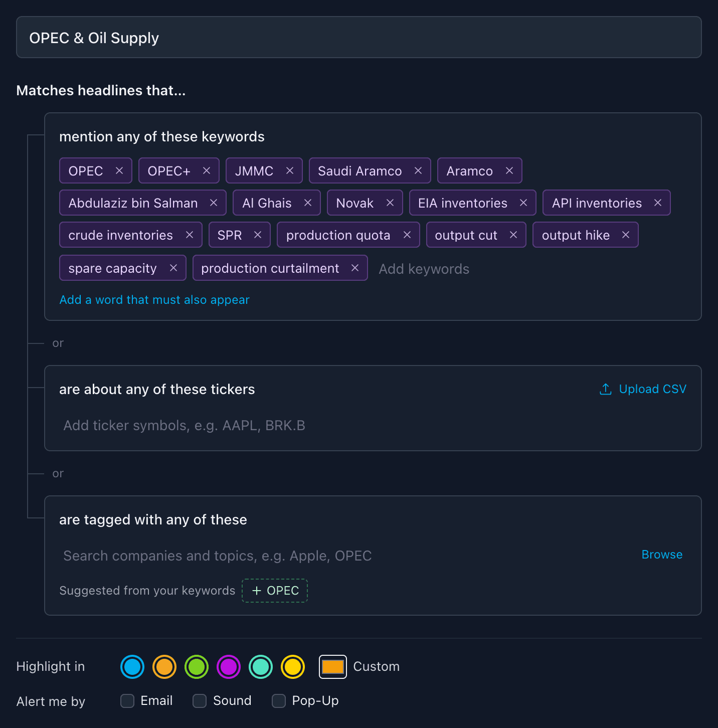
Task: Remove the output hike keyword
Action: coord(626,235)
